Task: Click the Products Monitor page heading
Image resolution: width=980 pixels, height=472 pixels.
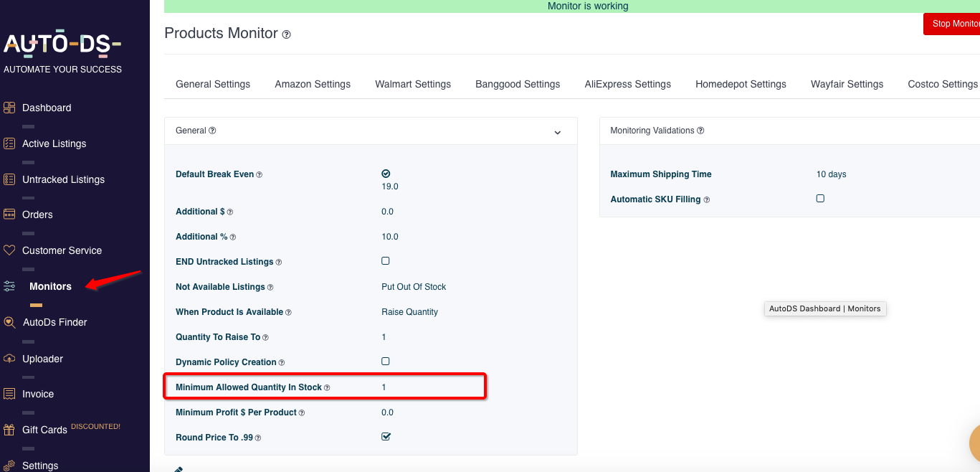Action: tap(221, 33)
